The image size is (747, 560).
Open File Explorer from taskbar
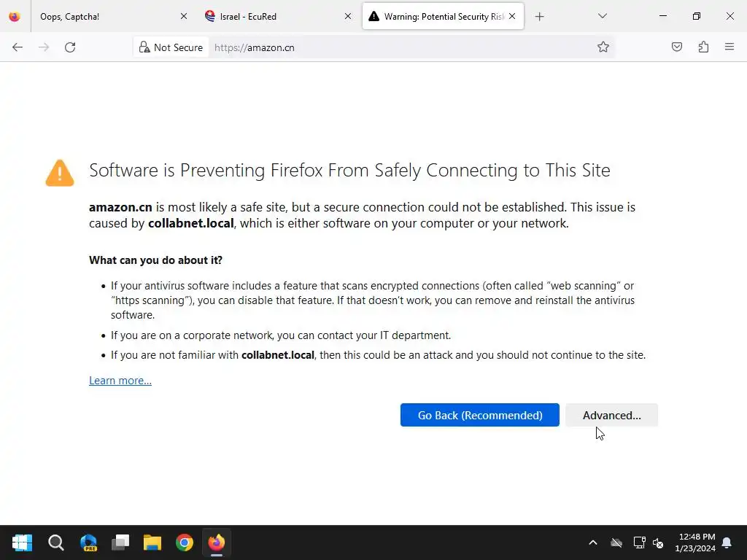152,542
